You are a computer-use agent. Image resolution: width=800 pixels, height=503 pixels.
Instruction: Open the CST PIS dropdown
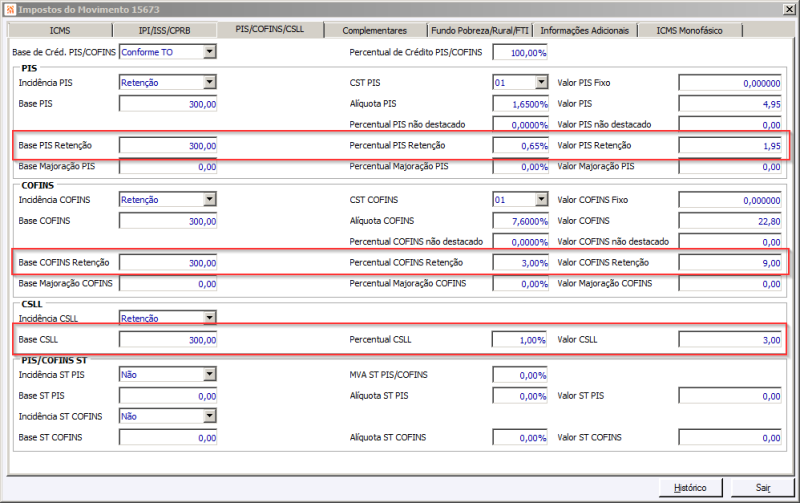[x=541, y=82]
